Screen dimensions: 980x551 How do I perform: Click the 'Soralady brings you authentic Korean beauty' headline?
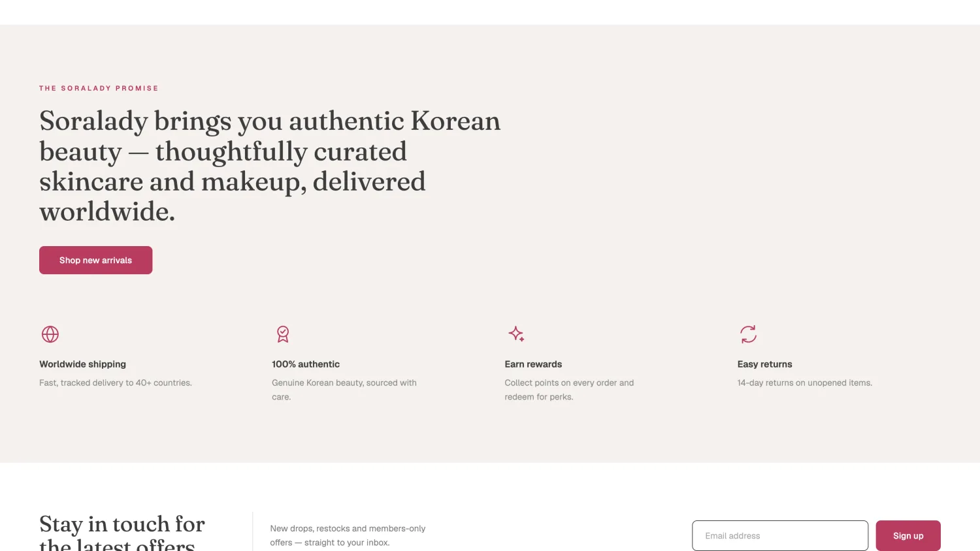point(270,166)
